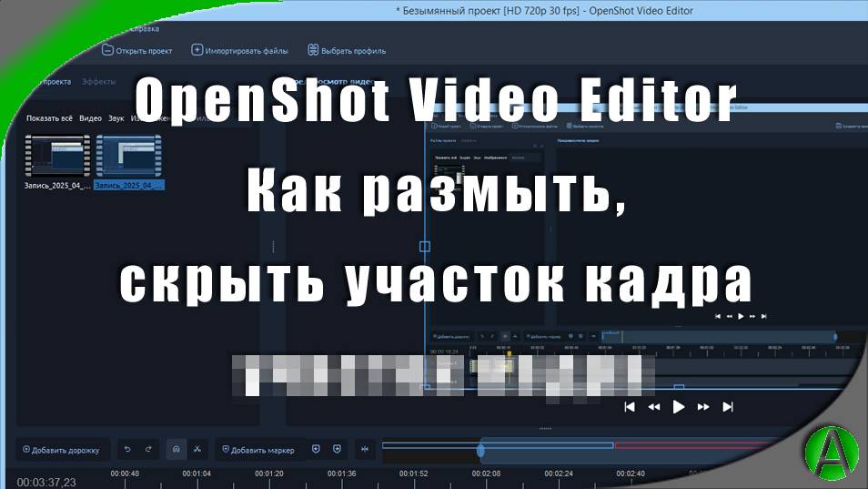
Task: Filter project files by Видео
Action: tap(90, 118)
